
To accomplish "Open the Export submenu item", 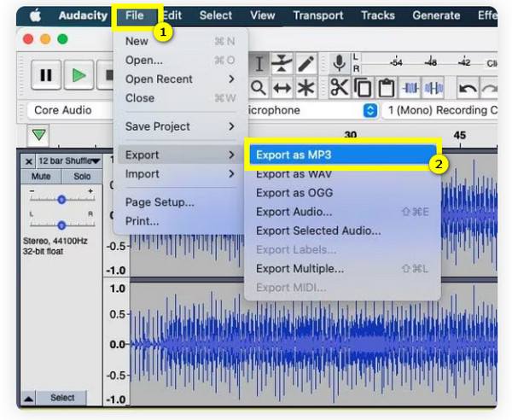I will 180,155.
